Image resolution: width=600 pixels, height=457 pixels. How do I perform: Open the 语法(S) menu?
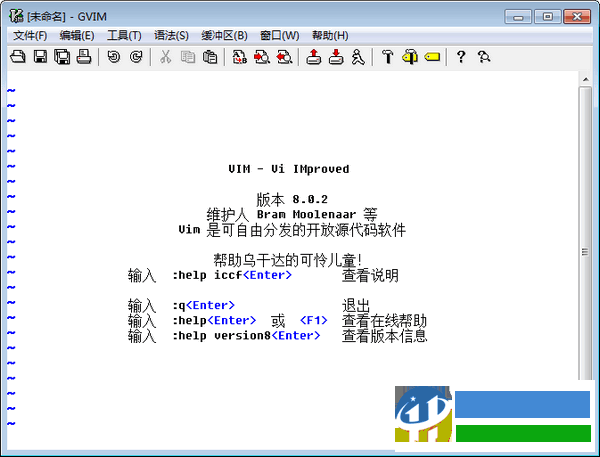171,36
